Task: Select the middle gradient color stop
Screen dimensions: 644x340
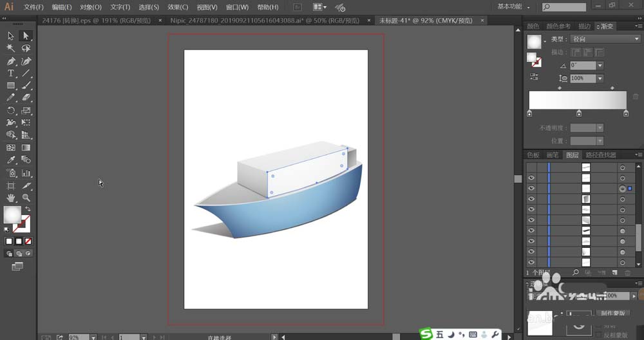Action: (579, 113)
